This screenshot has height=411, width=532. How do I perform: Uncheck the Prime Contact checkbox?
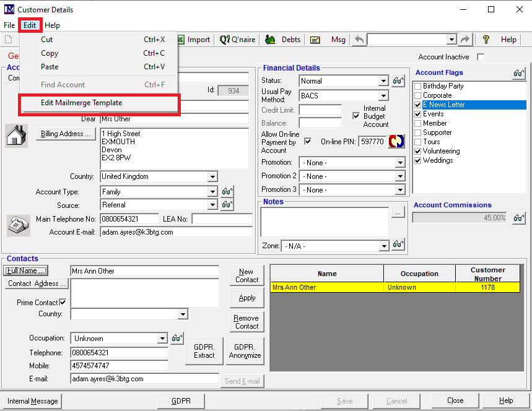pyautogui.click(x=63, y=303)
